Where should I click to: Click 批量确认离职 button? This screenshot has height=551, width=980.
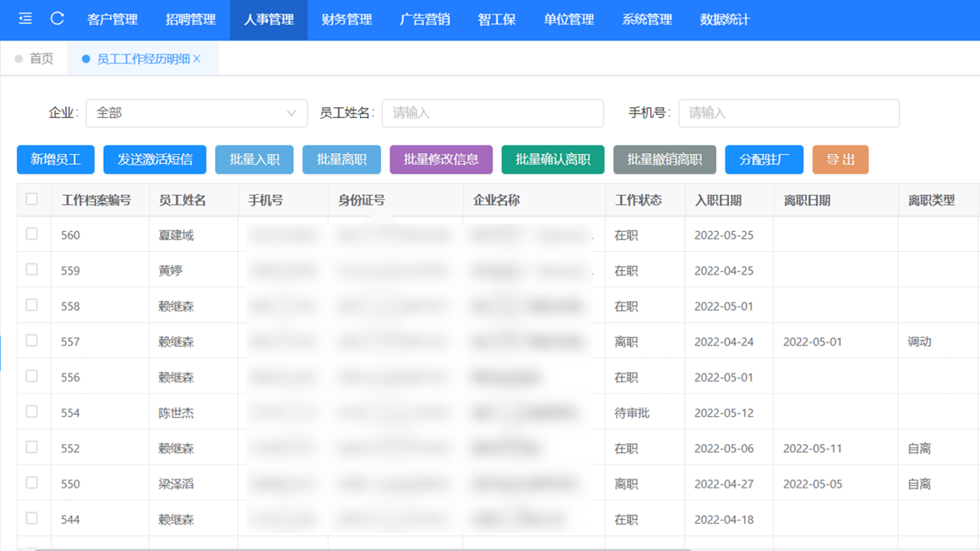coord(553,159)
